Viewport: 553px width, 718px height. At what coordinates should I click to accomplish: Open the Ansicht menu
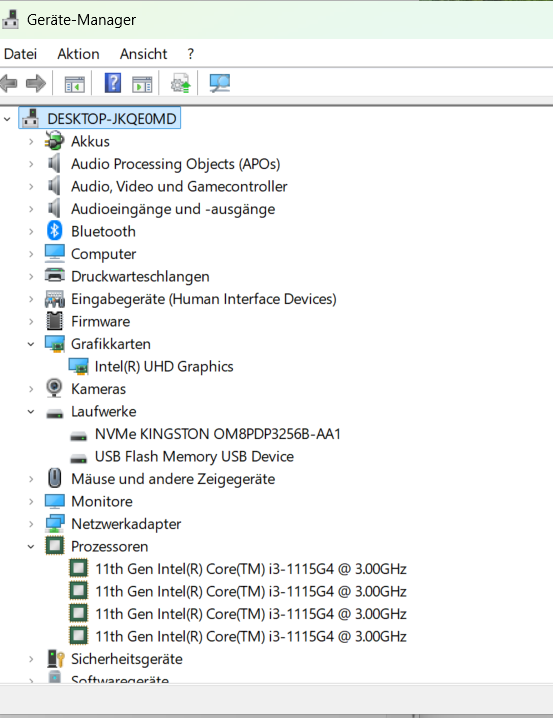pyautogui.click(x=143, y=54)
